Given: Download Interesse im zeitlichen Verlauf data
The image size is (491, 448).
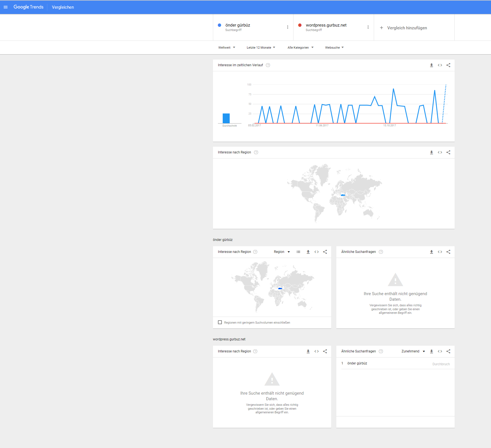Looking at the screenshot, I should 431,65.
